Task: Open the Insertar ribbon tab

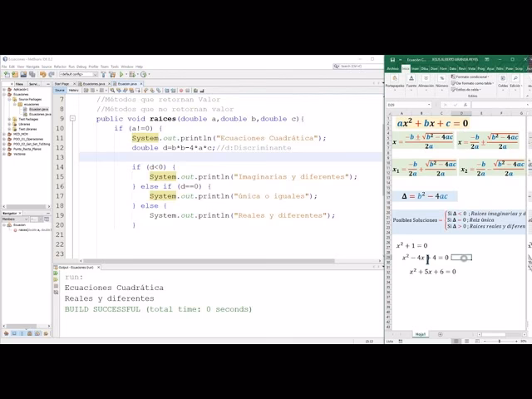Action: (x=412, y=68)
